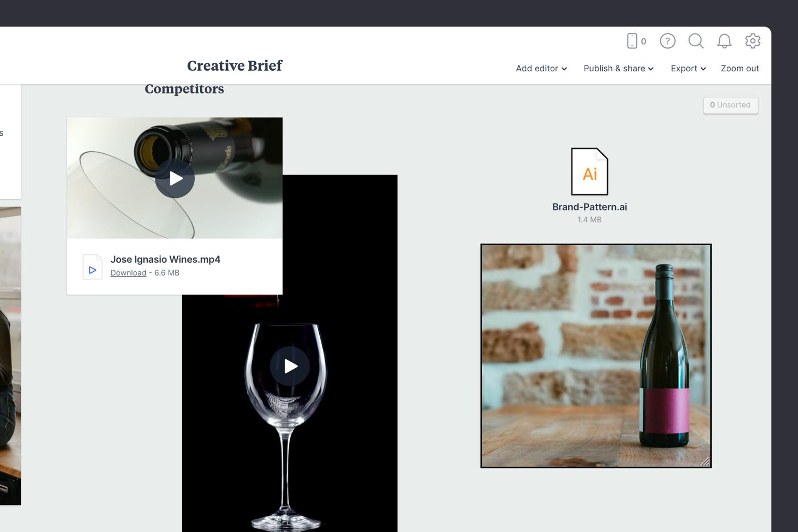Click the Competitors heading text
798x532 pixels.
coord(184,89)
